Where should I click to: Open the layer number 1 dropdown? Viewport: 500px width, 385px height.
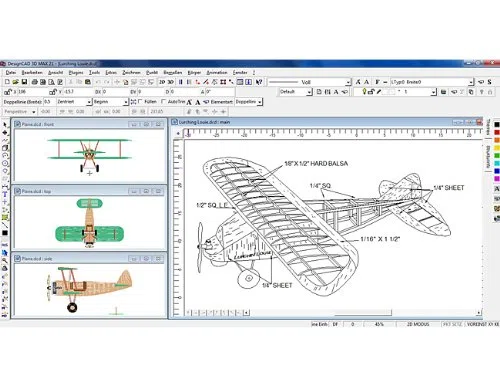click(x=433, y=92)
